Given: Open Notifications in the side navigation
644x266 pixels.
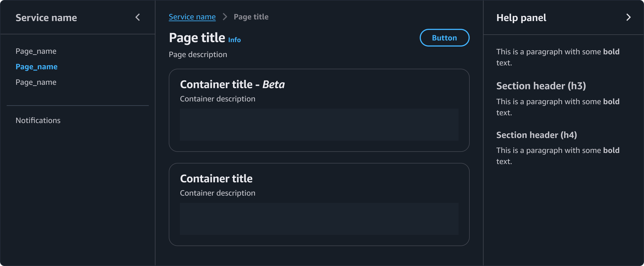Looking at the screenshot, I should (38, 121).
